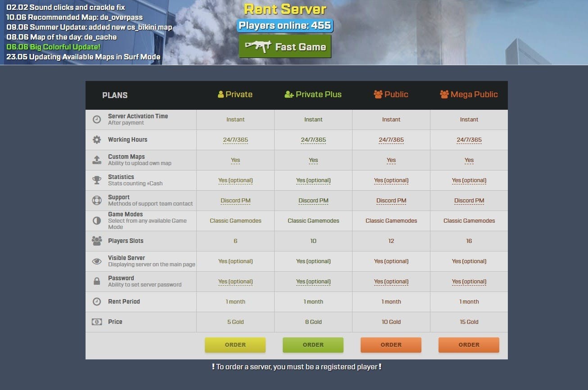Click the group icon next to Public

point(378,94)
